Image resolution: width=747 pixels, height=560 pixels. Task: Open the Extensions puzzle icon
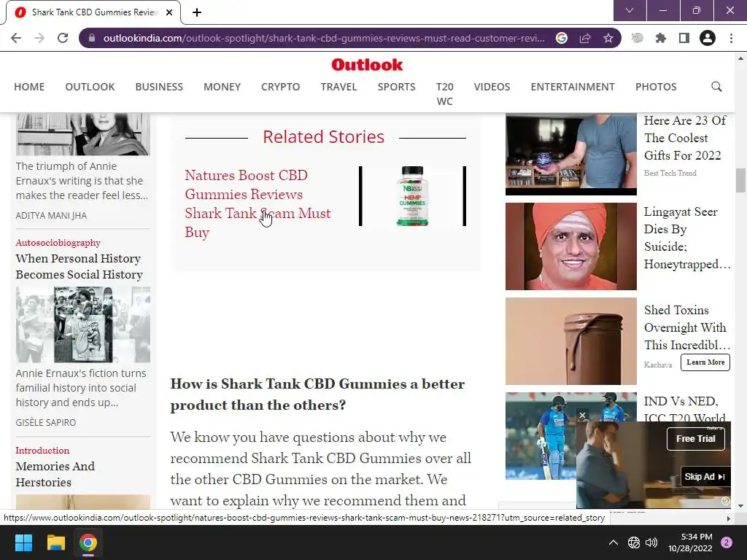pos(661,38)
